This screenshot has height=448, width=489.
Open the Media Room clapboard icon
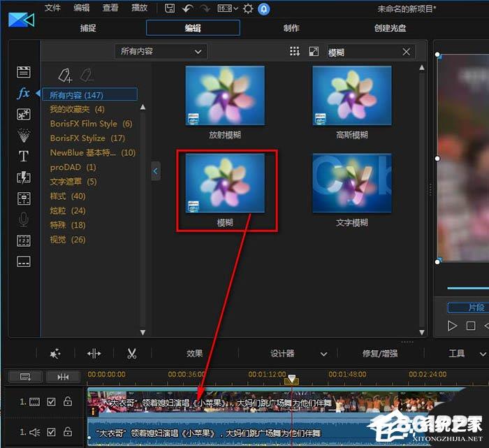click(23, 72)
